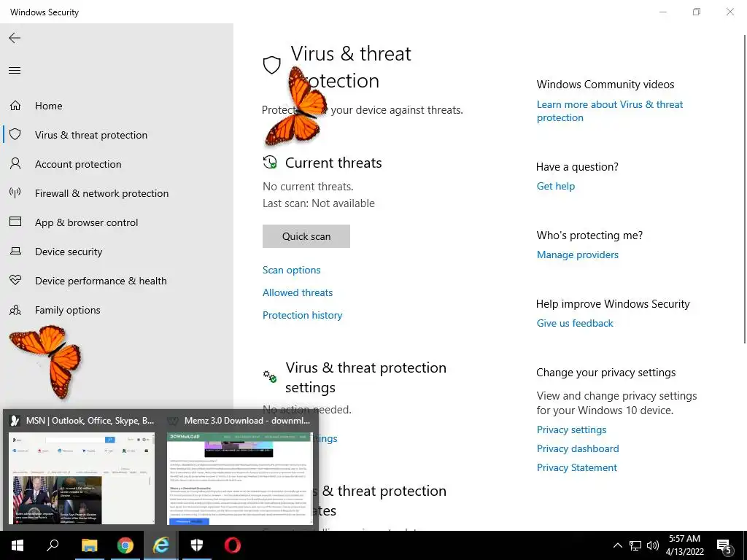Screen dimensions: 747x560
Task: Click the 'No current threats.' text
Action: [308, 187]
